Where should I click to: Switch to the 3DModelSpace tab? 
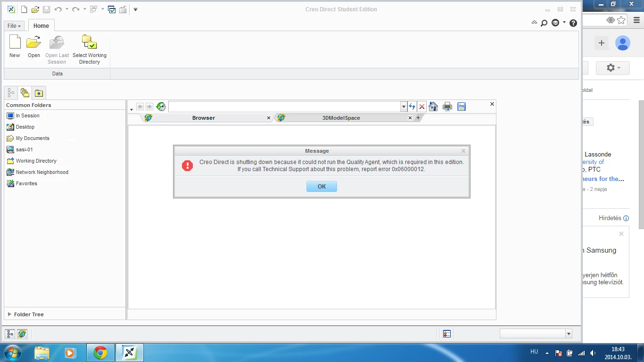341,118
